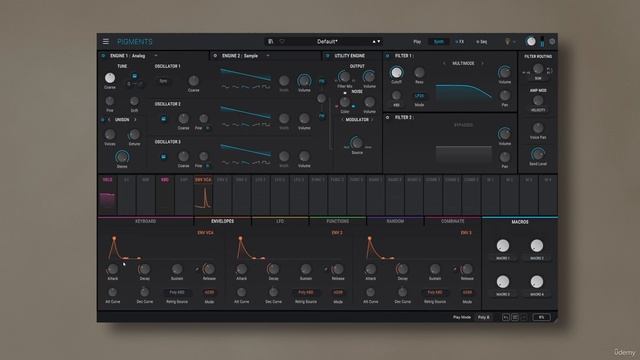Viewport: 640px width, 360px height.
Task: Open the preset library browser icon
Action: coord(270,41)
